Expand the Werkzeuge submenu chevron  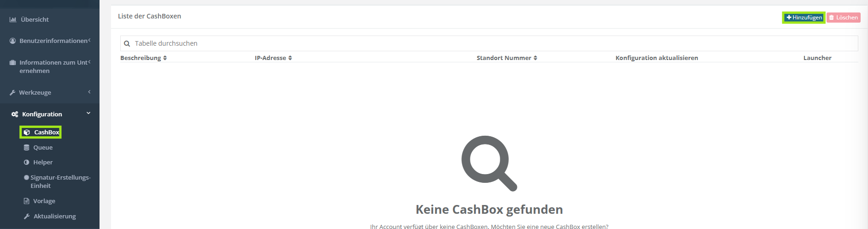coord(89,92)
